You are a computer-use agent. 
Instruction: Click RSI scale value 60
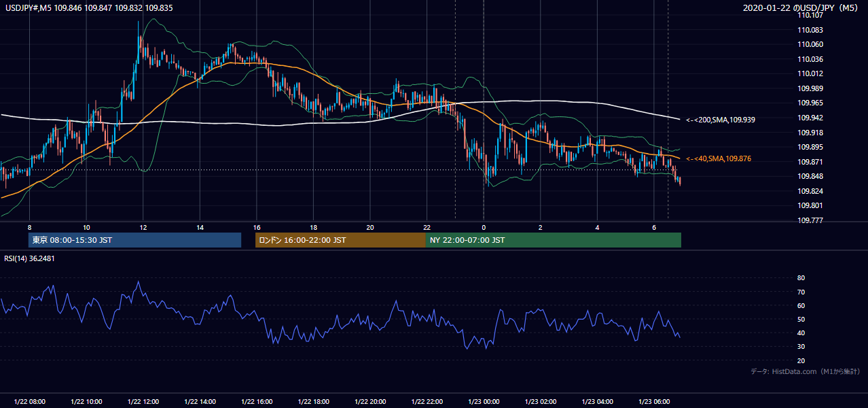tap(801, 305)
